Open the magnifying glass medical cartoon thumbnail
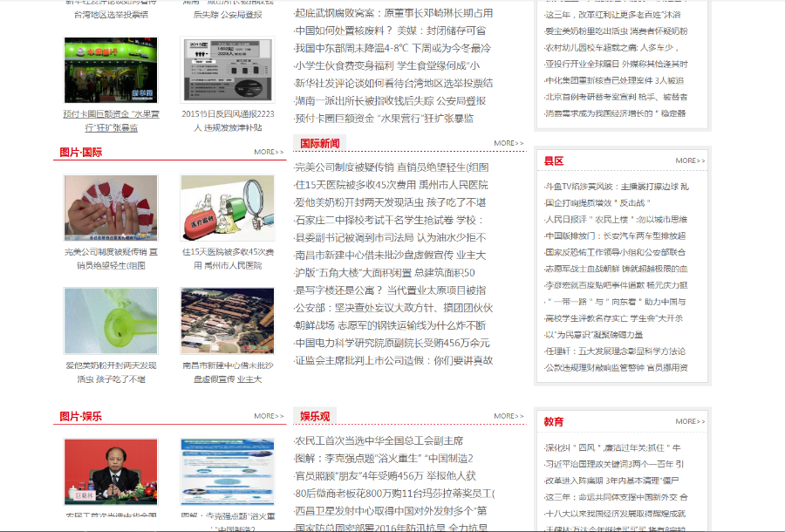 point(228,208)
